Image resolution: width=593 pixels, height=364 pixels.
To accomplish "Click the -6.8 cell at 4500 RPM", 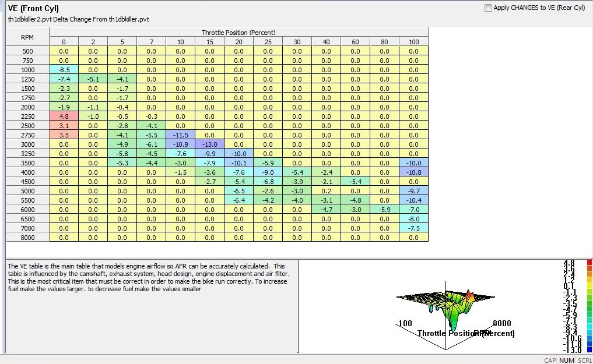I will click(x=268, y=182).
